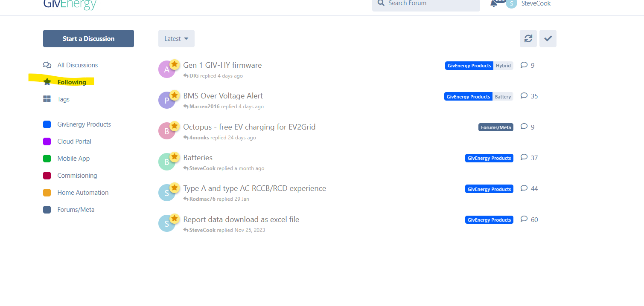Click GivEnergy Products badge on Report data row
The width and height of the screenshot is (644, 306).
[489, 220]
